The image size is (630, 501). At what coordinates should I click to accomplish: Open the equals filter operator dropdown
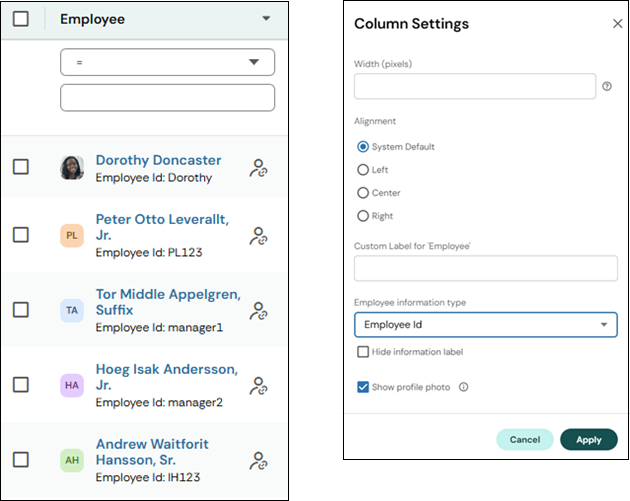coord(167,62)
